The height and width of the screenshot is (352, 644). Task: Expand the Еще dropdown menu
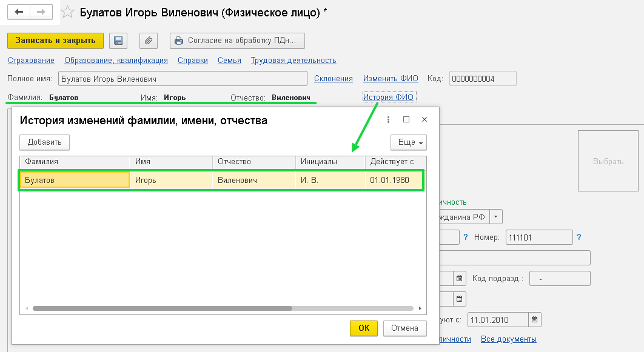coord(409,142)
